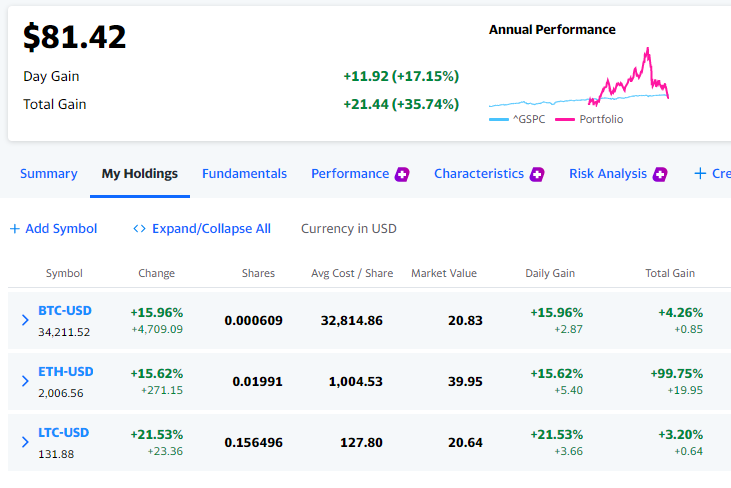Viewport: 731px width, 488px height.
Task: Click the Market Value column header
Action: 444,273
